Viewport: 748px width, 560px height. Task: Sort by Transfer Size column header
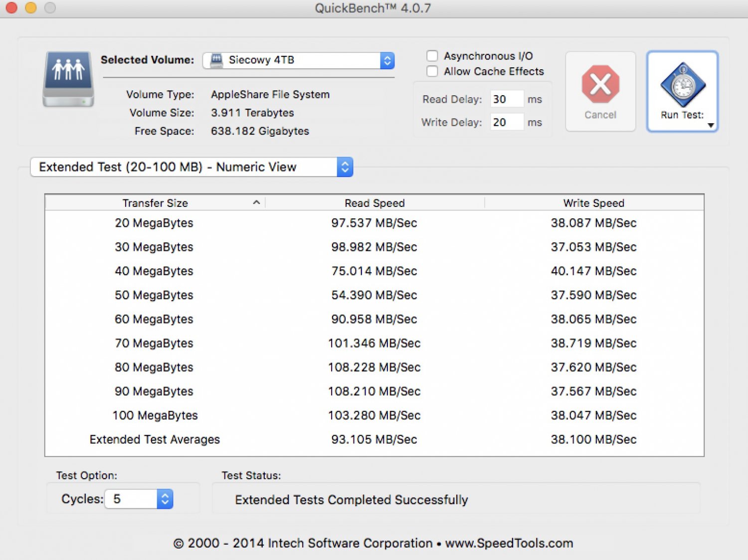pos(155,203)
